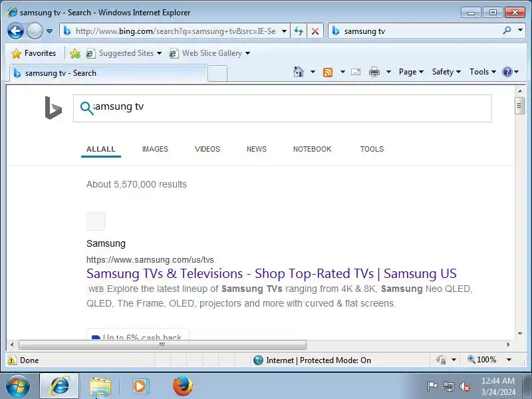532x399 pixels.
Task: Click the muted volume tray icon
Action: [x=464, y=386]
